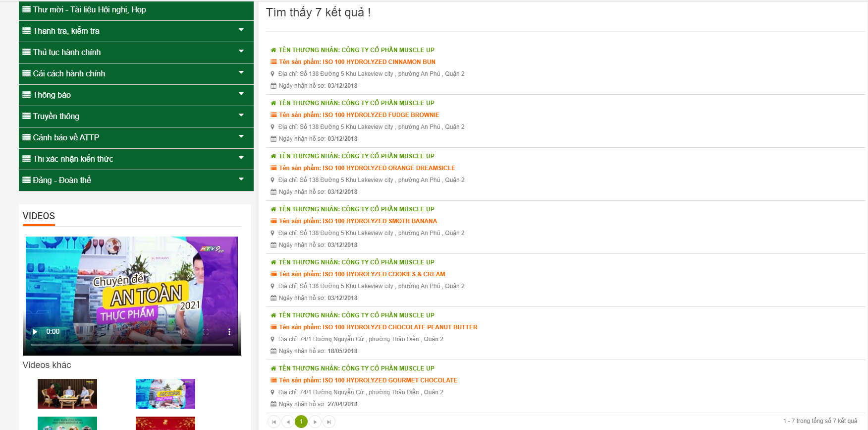The width and height of the screenshot is (868, 430).
Task: Expand the Cải cách hành chính dropdown arrow
Action: coord(241,73)
